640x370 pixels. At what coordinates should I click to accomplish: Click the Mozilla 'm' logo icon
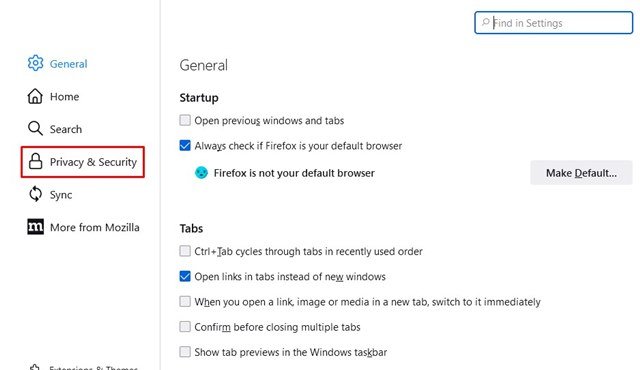pyautogui.click(x=36, y=227)
